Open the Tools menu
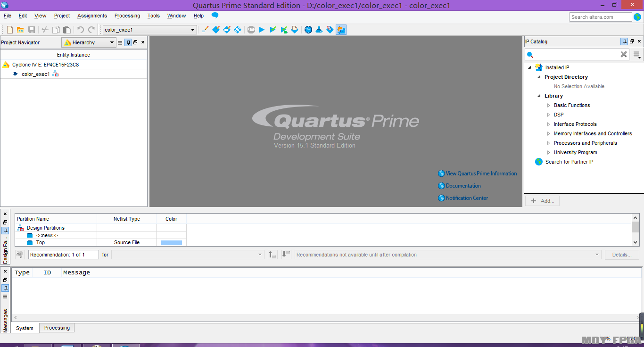Screen dimensions: 644x347 point(154,16)
